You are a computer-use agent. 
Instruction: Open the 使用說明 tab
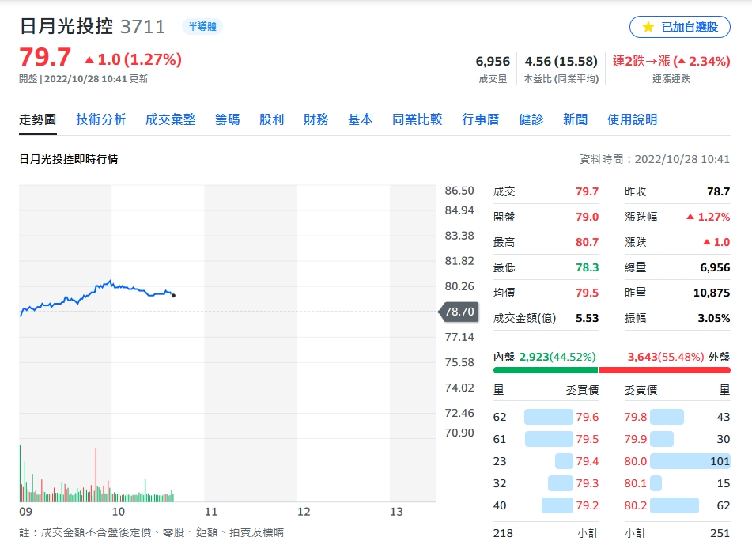[x=632, y=119]
